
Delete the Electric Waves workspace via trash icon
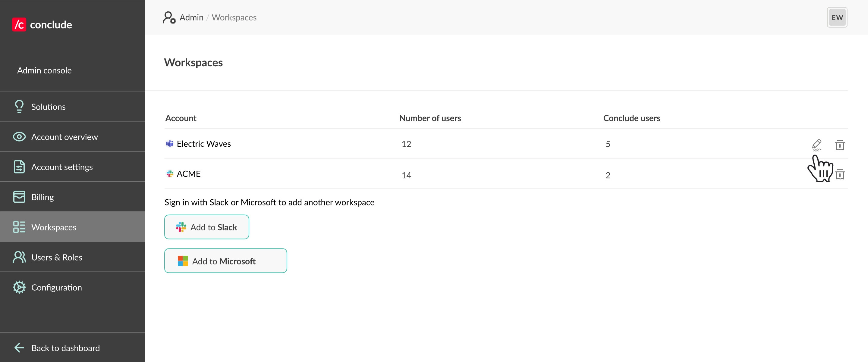[840, 145]
